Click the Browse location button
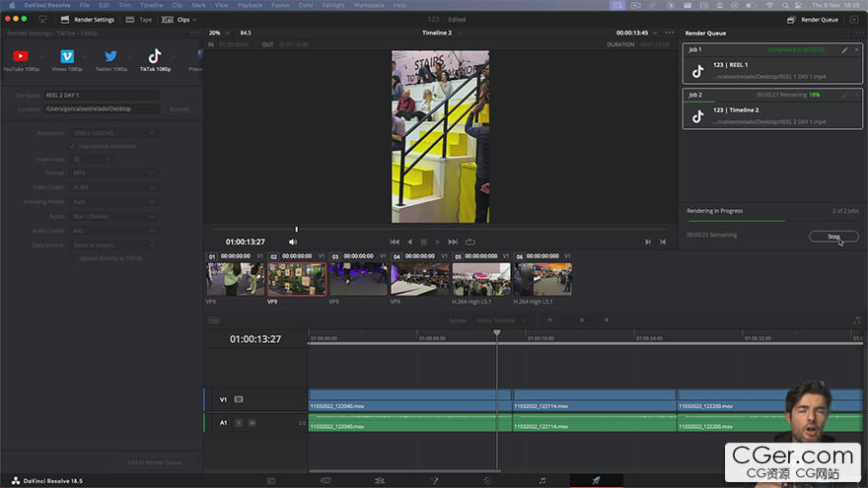 point(179,109)
